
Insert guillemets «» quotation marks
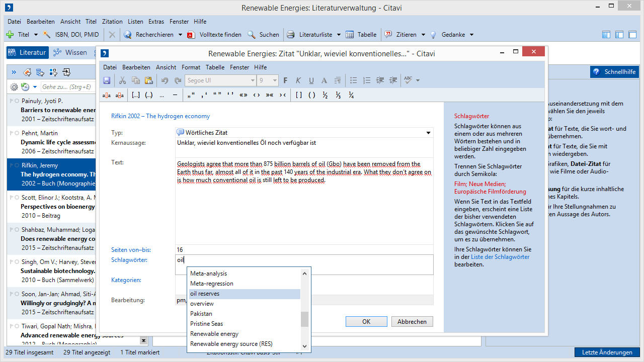click(x=244, y=95)
